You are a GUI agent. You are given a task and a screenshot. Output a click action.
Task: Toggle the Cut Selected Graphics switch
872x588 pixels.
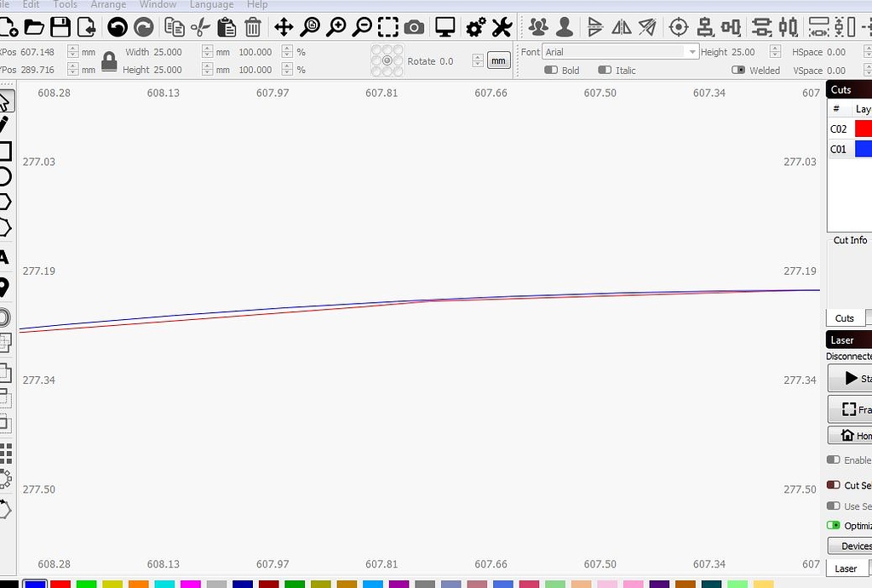[833, 484]
